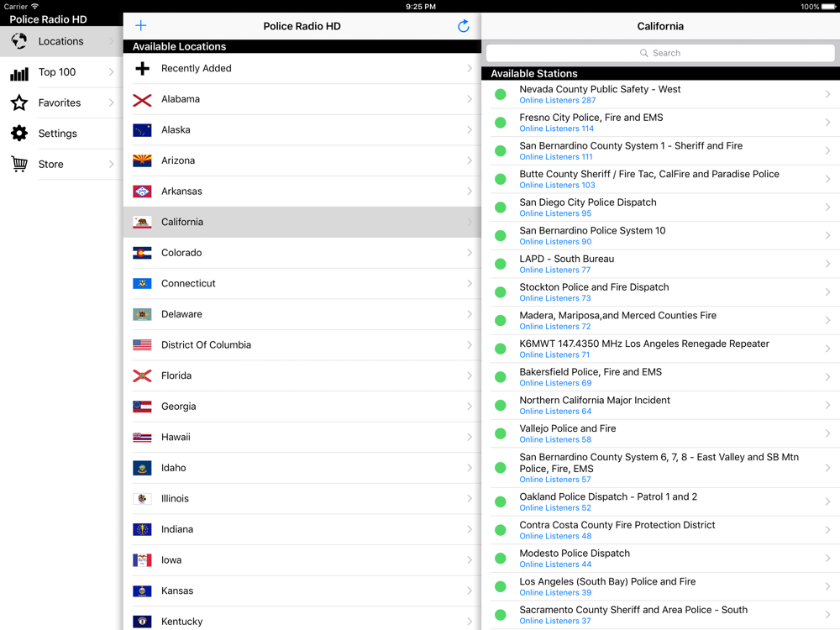Image resolution: width=840 pixels, height=630 pixels.
Task: Select the Recently Added plus icon
Action: [x=142, y=69]
